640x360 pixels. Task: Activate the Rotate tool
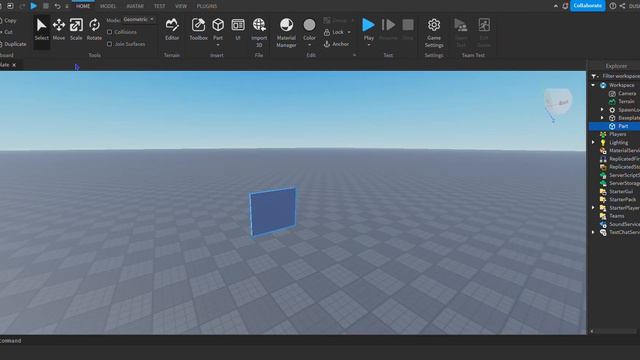coord(94,29)
